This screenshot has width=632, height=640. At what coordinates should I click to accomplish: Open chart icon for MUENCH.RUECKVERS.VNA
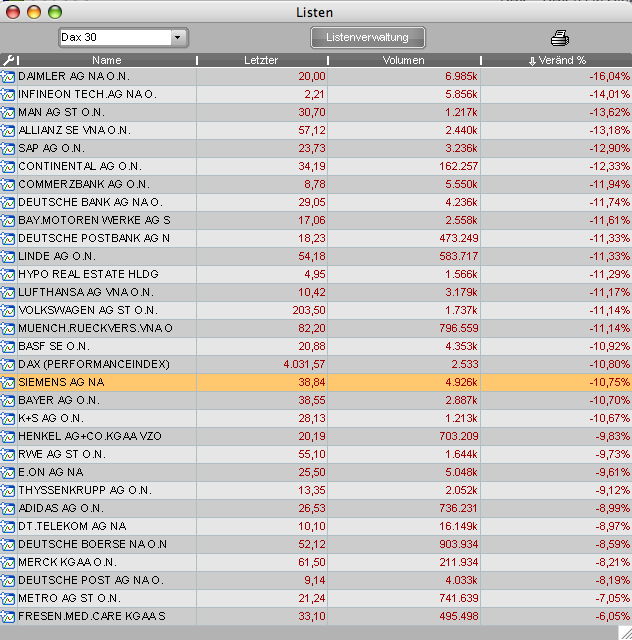pyautogui.click(x=8, y=329)
